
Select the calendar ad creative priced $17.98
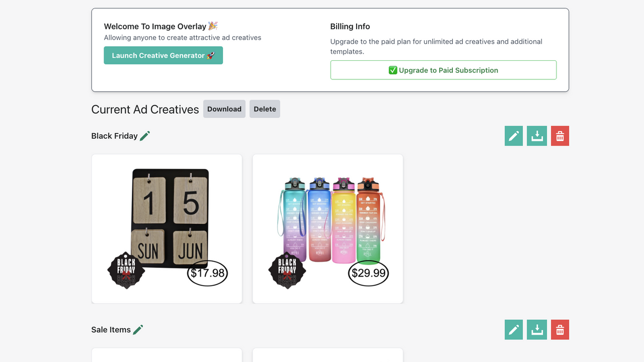tap(167, 228)
